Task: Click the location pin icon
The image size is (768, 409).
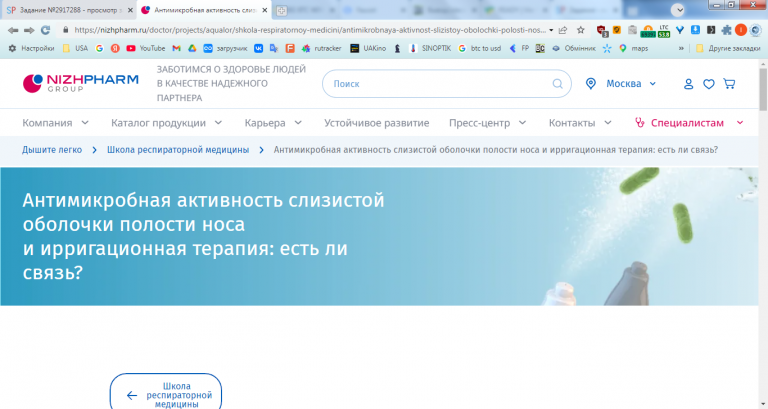Action: [x=591, y=84]
